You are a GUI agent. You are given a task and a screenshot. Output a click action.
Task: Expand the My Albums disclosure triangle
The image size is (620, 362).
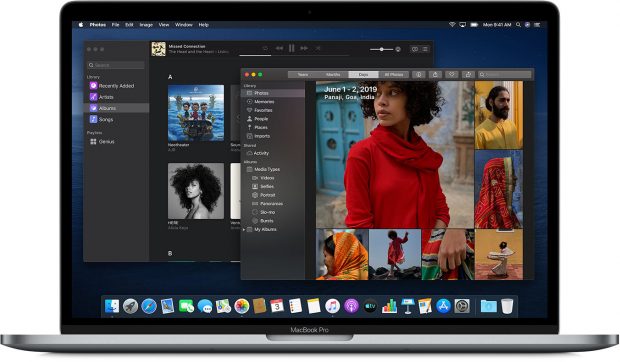click(244, 229)
